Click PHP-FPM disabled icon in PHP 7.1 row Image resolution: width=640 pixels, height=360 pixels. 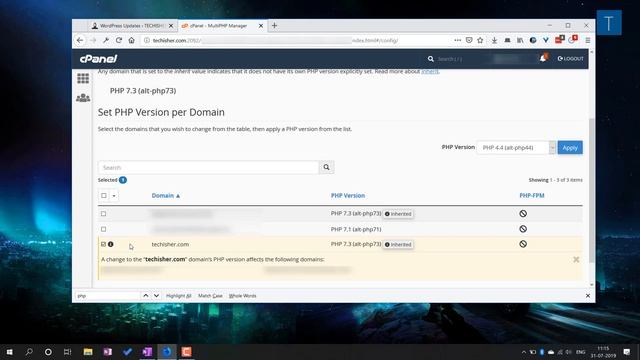523,229
